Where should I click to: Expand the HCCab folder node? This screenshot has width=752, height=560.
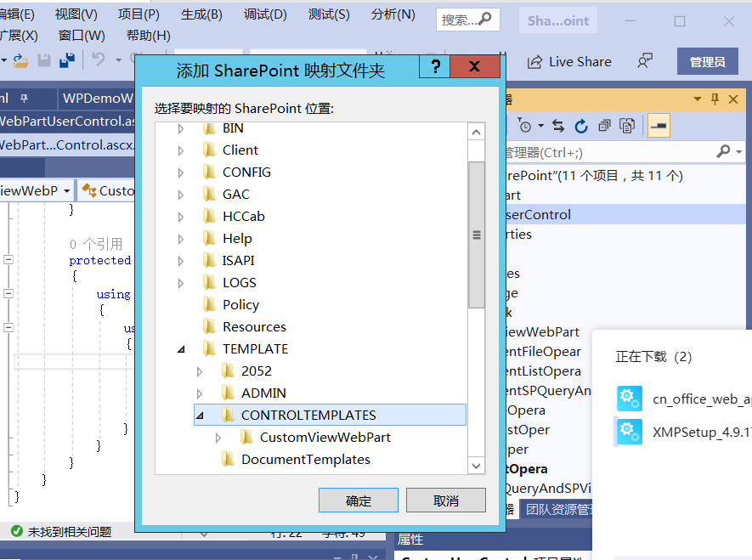click(x=181, y=217)
